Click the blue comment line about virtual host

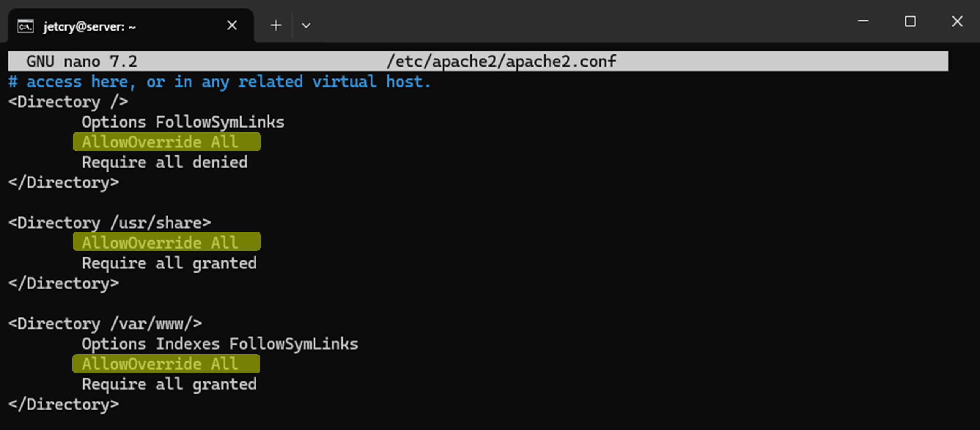point(219,82)
